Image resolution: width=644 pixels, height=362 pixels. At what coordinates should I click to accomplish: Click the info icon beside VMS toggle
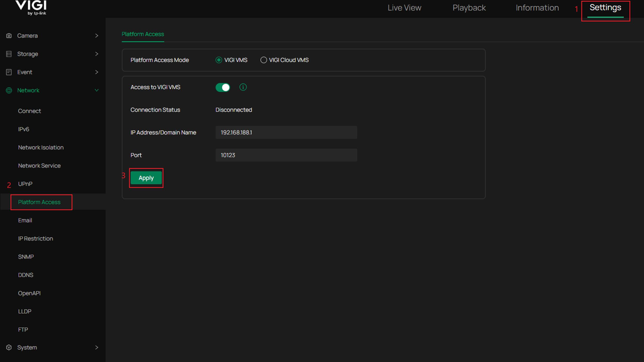click(x=243, y=87)
